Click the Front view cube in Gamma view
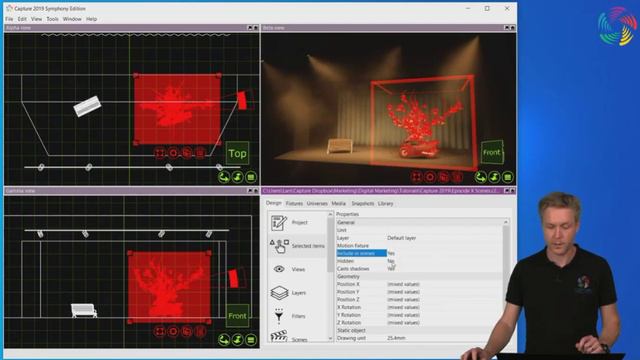Screen dimensions: 640x360 point(237,316)
